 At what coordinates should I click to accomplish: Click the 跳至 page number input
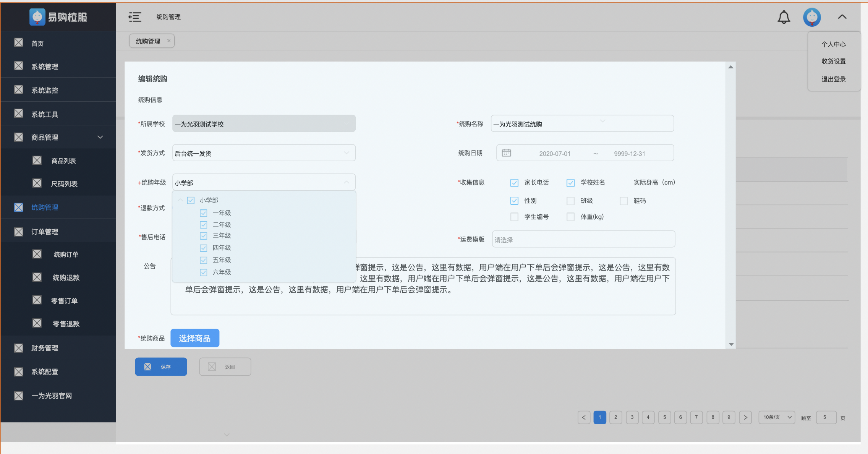coord(826,417)
